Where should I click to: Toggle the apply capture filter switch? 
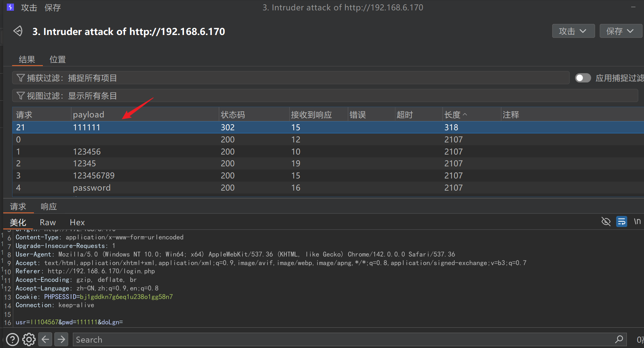pos(583,78)
